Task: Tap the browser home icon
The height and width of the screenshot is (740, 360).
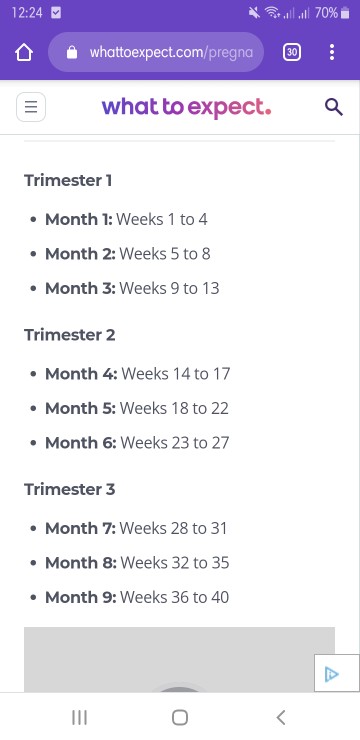Action: (x=24, y=52)
